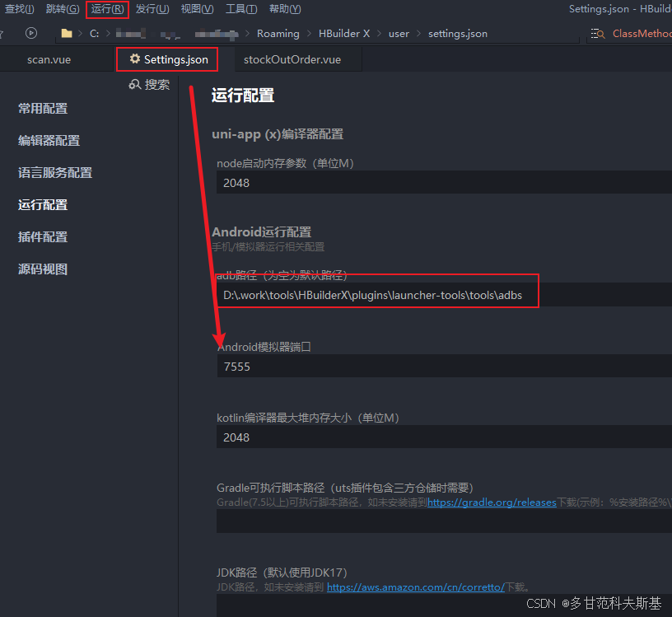Switch to the scan.vue tab
Screen dimensions: 672x617
[x=51, y=59]
